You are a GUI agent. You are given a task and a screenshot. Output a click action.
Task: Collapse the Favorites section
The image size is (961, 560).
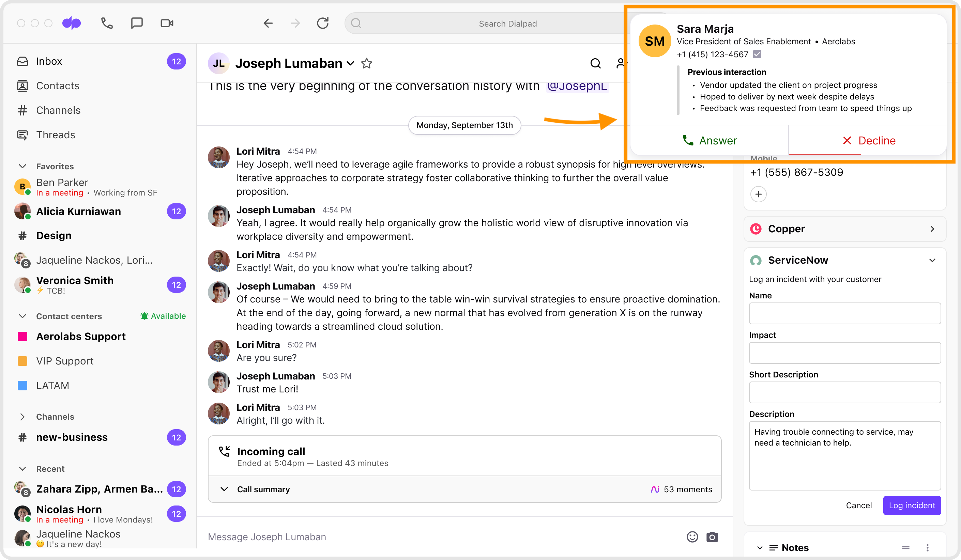(x=22, y=166)
